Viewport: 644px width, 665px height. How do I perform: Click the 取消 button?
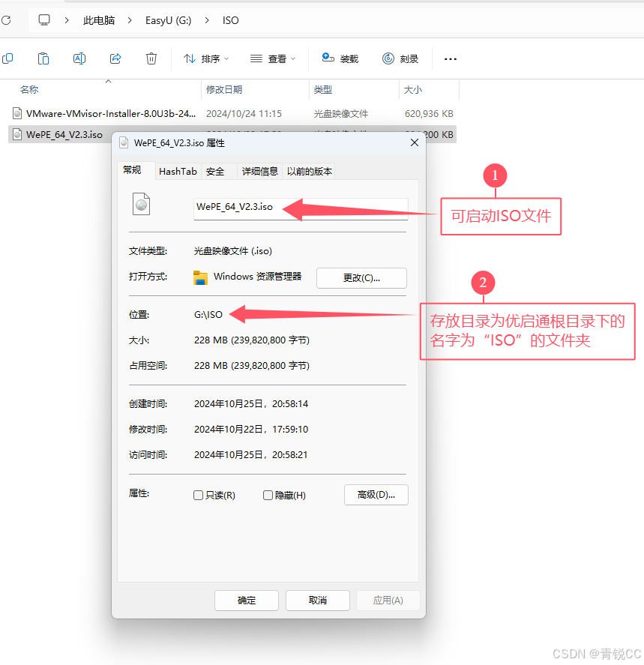coord(318,600)
